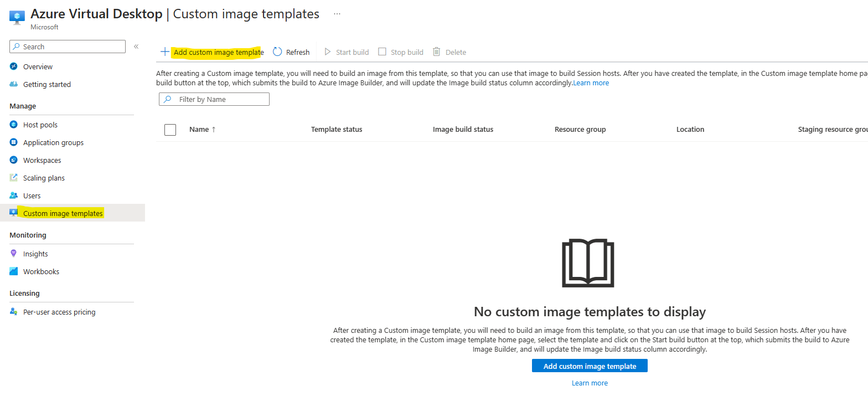Follow Learn more link in top description
868x396 pixels.
(591, 83)
